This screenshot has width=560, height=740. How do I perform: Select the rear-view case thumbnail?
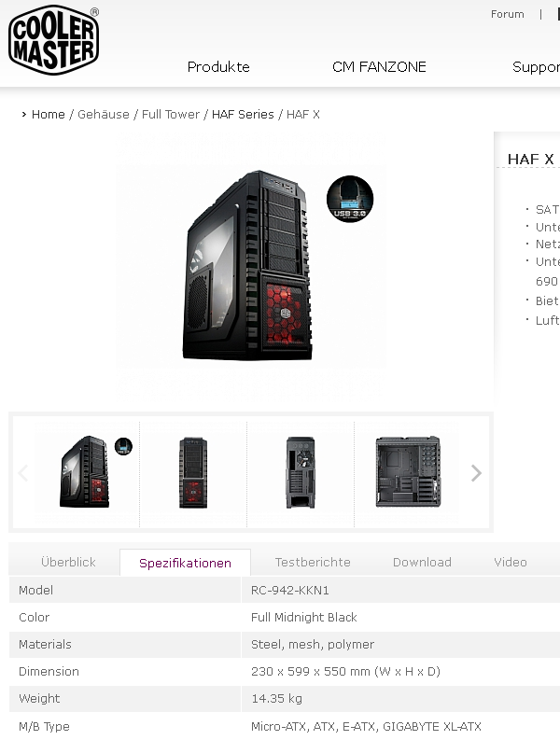pyautogui.click(x=301, y=472)
